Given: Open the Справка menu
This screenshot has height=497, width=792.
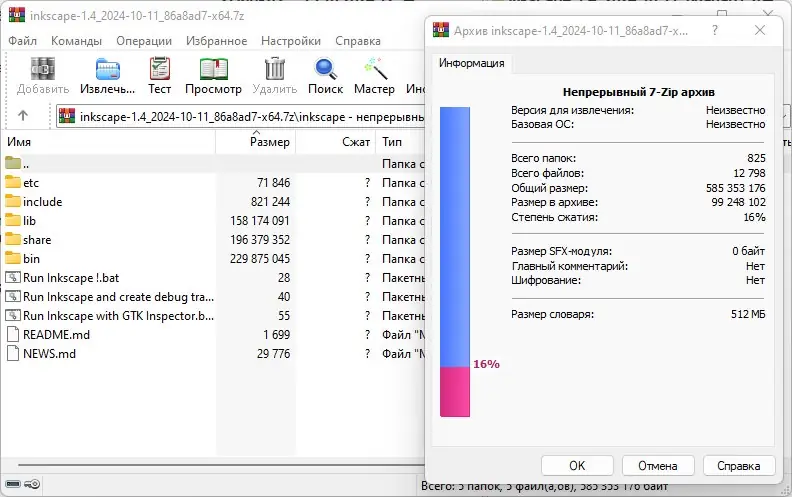Looking at the screenshot, I should pyautogui.click(x=358, y=41).
